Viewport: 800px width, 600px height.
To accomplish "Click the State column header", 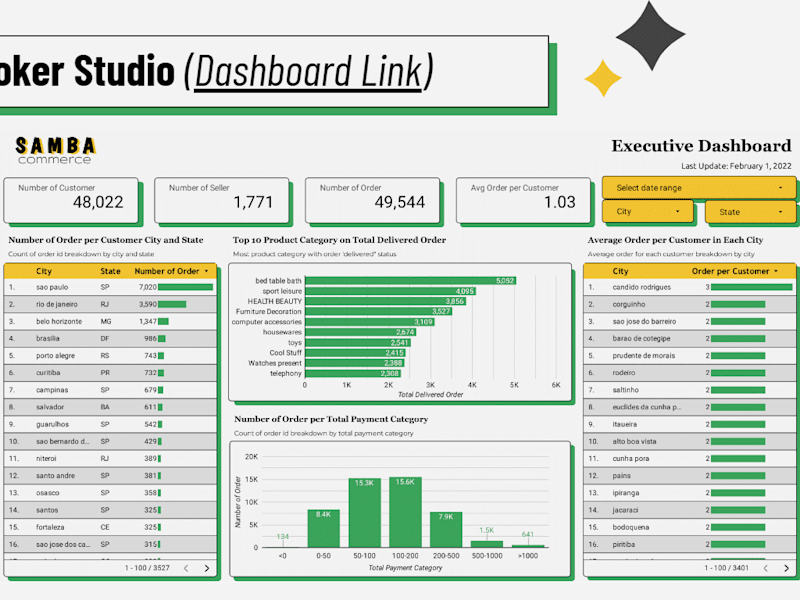I will (110, 271).
